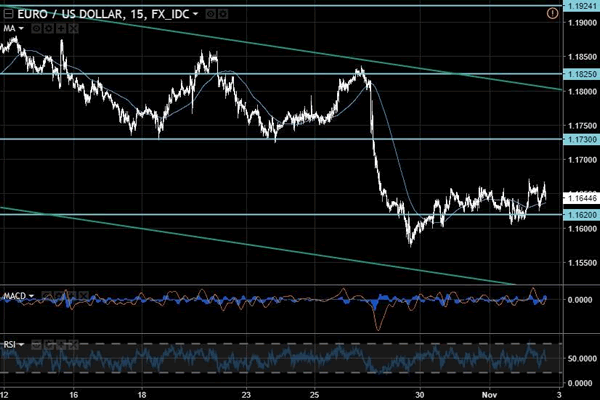Open the EURO / US DOLLAR symbol dropdown arrow
The height and width of the screenshot is (400, 600).
pyautogui.click(x=196, y=14)
